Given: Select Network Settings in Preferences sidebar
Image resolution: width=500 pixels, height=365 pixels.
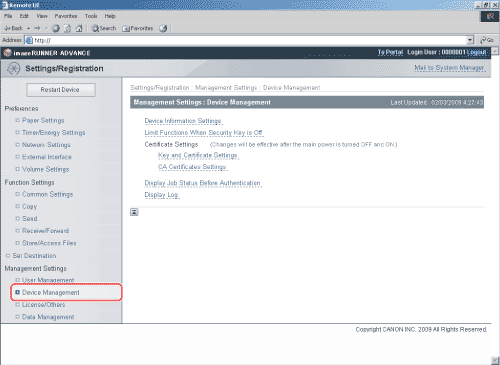Looking at the screenshot, I should [x=46, y=145].
